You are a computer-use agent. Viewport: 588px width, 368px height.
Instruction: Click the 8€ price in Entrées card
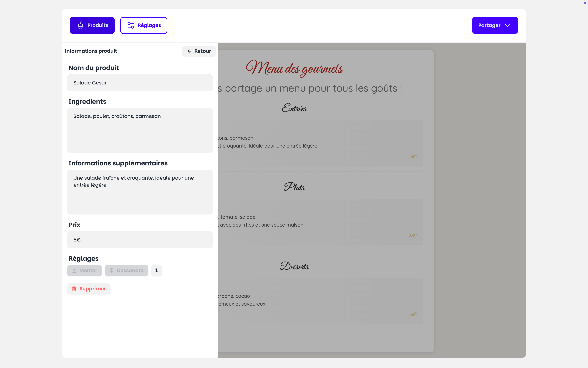click(414, 156)
